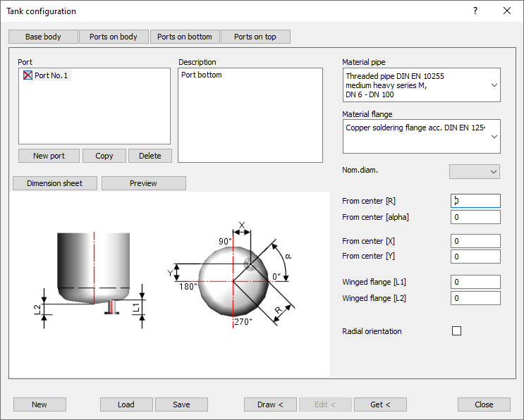Click into the Description text box
The width and height of the screenshot is (524, 420).
(x=250, y=115)
